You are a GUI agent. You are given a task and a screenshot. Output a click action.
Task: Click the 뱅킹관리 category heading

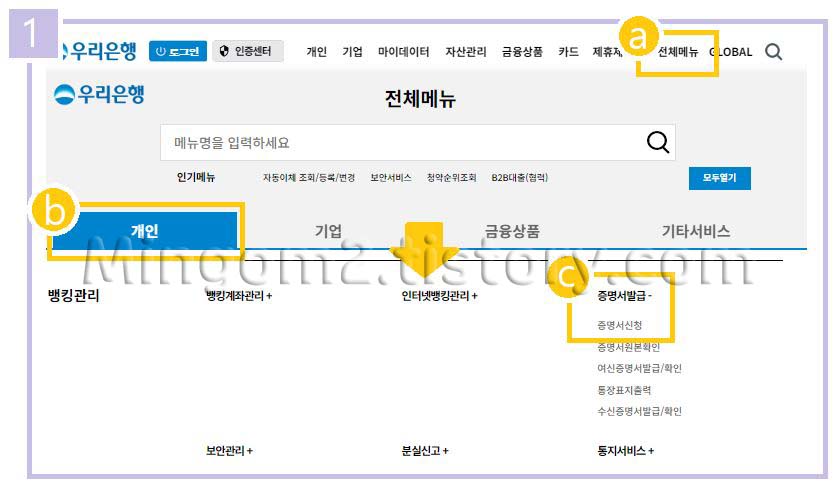(x=74, y=296)
